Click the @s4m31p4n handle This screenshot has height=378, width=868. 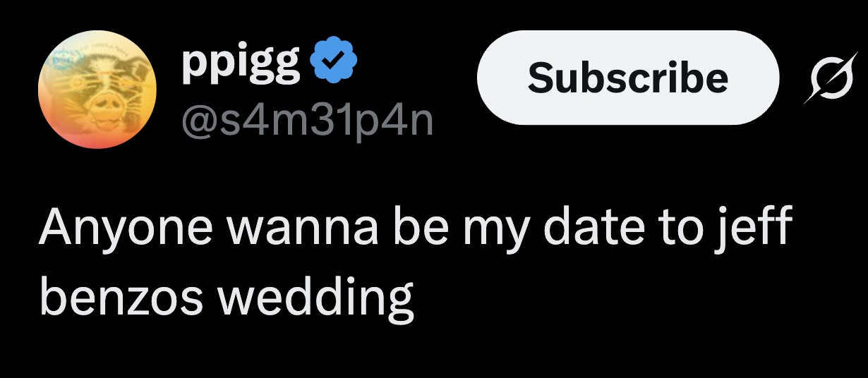click(307, 120)
